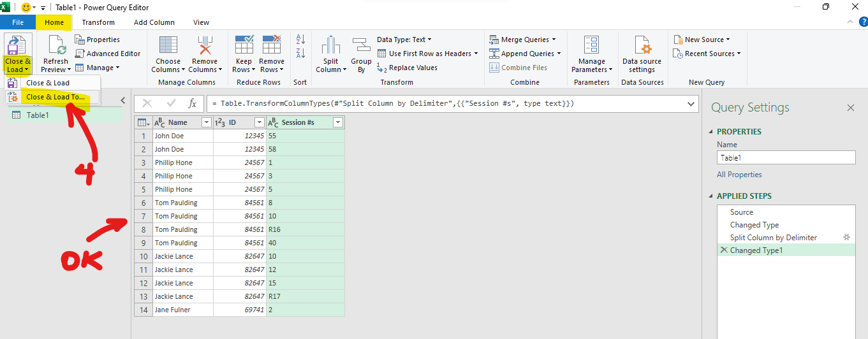This screenshot has width=868, height=339.
Task: Click the smiley feedback icon in title bar
Action: [26, 7]
